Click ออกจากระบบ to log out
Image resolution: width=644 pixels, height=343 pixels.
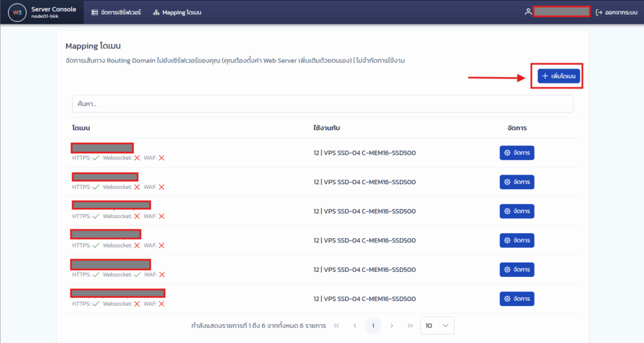click(616, 13)
